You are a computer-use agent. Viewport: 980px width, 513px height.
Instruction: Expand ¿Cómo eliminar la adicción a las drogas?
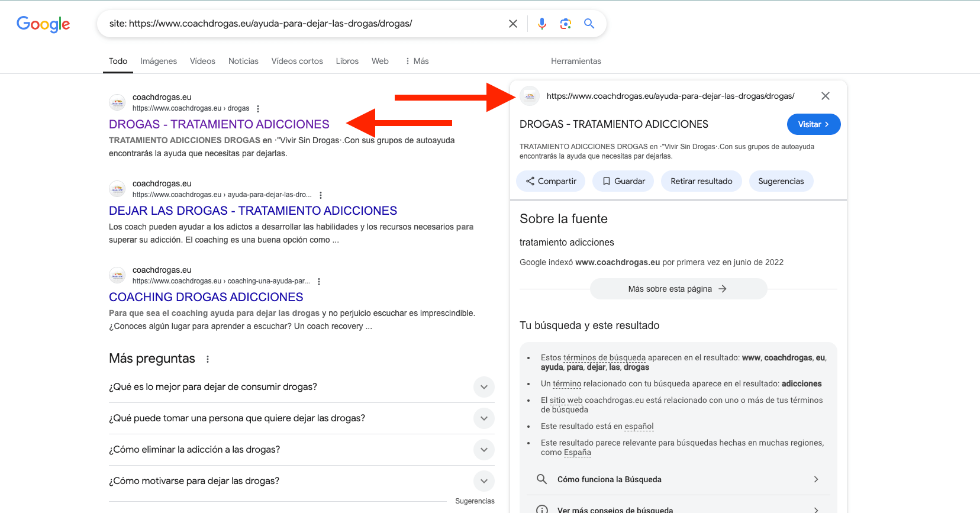301,450
